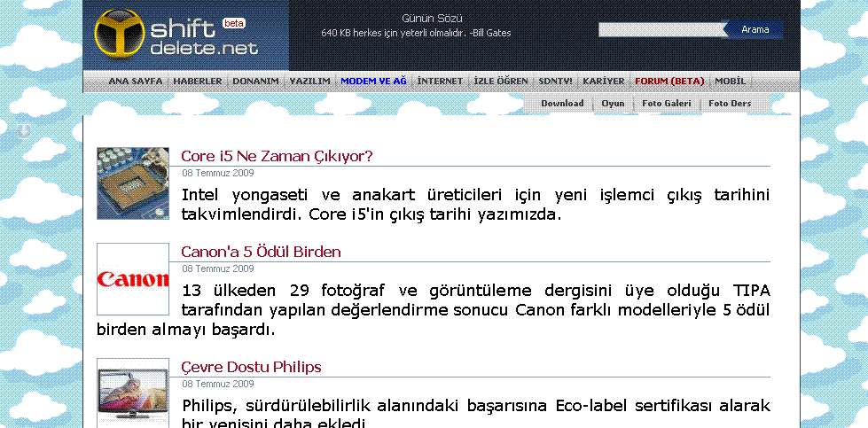Click the Philips TV thumbnail
The width and height of the screenshot is (868, 428).
tap(133, 393)
